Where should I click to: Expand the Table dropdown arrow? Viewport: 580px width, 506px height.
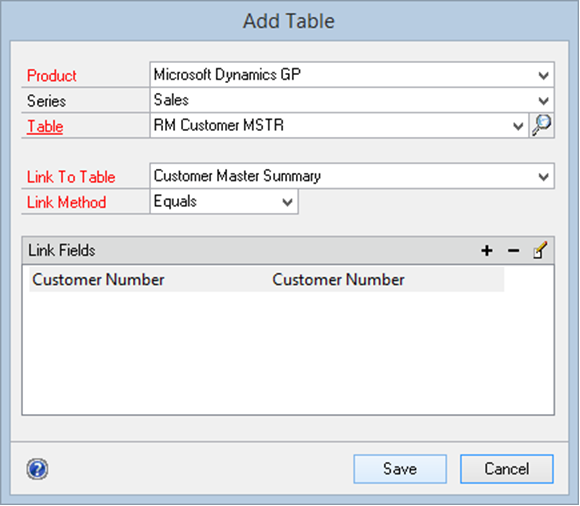(x=518, y=126)
